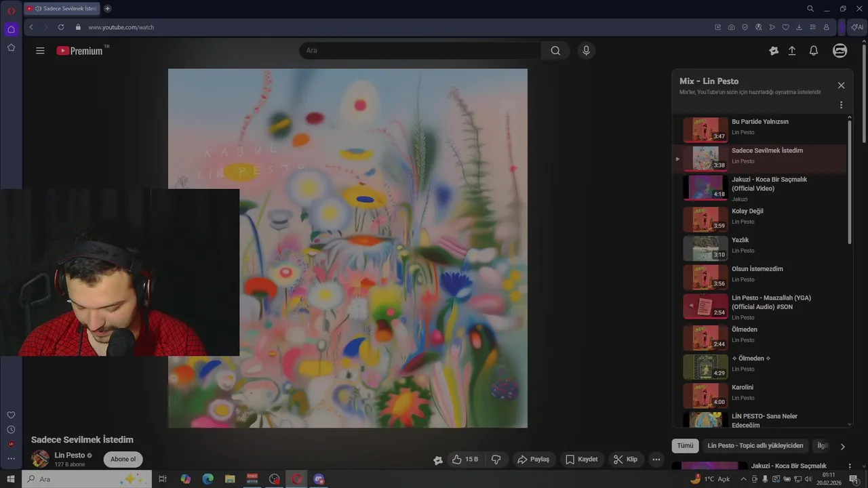868x488 pixels.
Task: Click the star-shaped icon beside upload
Action: [x=774, y=51]
